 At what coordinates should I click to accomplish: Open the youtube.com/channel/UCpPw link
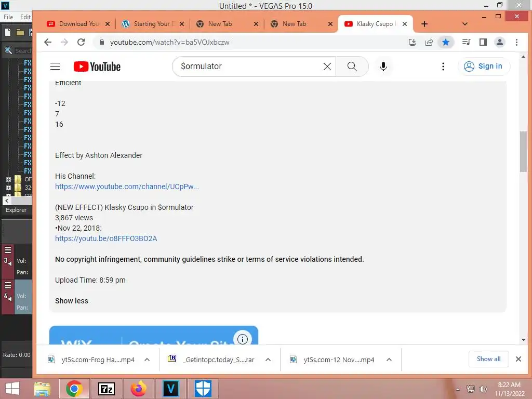point(127,187)
